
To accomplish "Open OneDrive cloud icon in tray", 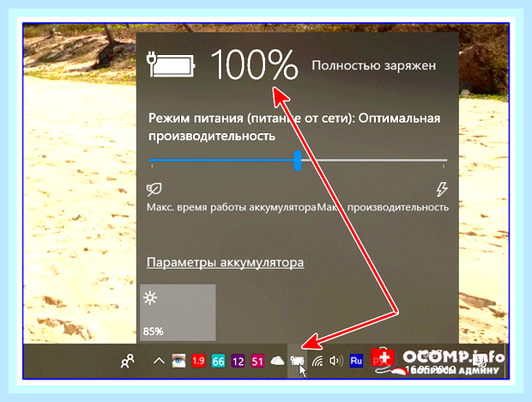I will tap(277, 361).
